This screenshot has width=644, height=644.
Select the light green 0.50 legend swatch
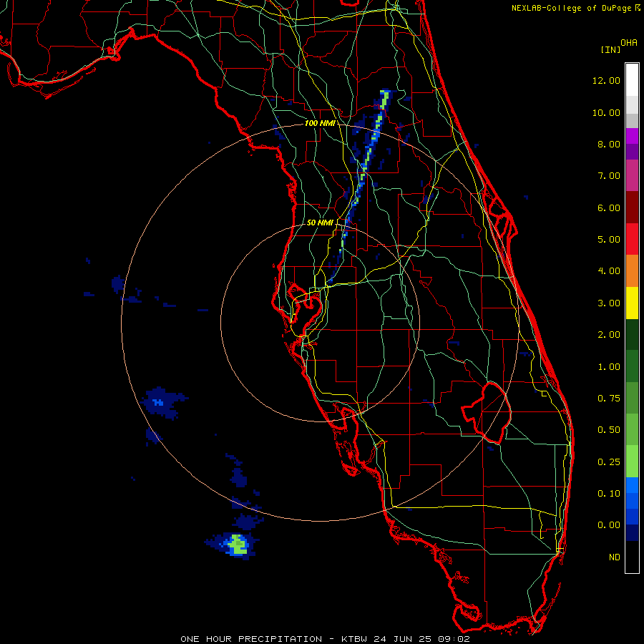coord(632,429)
